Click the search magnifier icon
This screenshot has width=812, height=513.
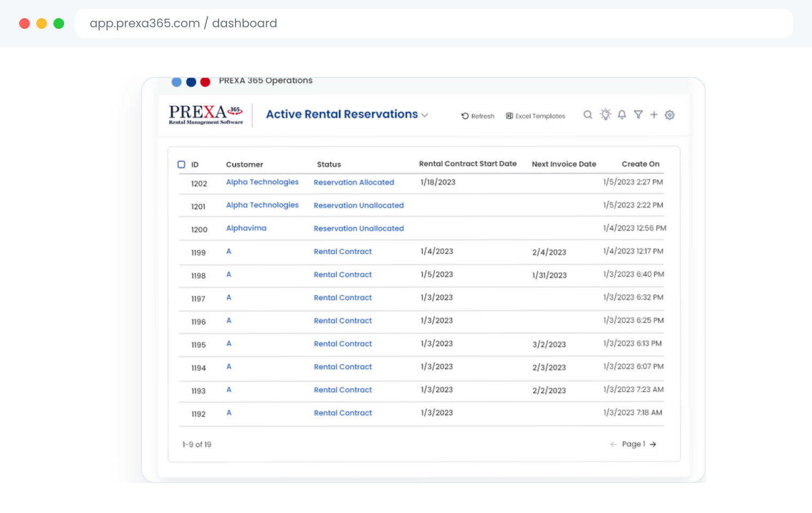point(588,115)
